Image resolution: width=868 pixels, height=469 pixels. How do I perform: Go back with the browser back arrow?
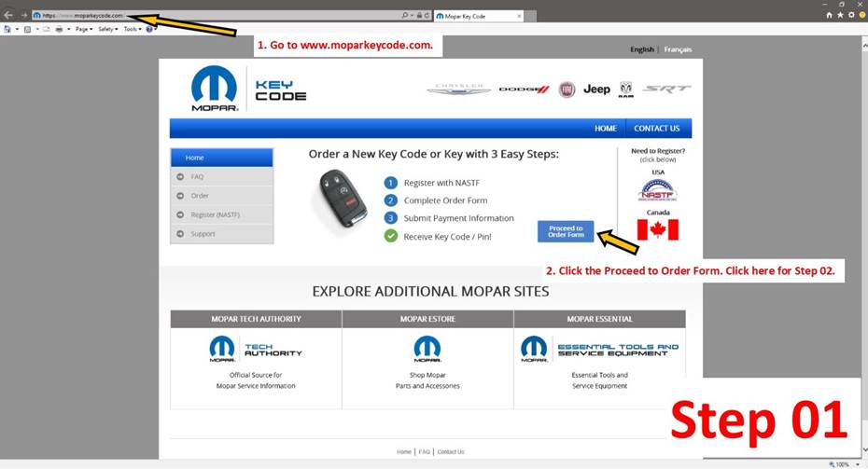click(x=8, y=15)
